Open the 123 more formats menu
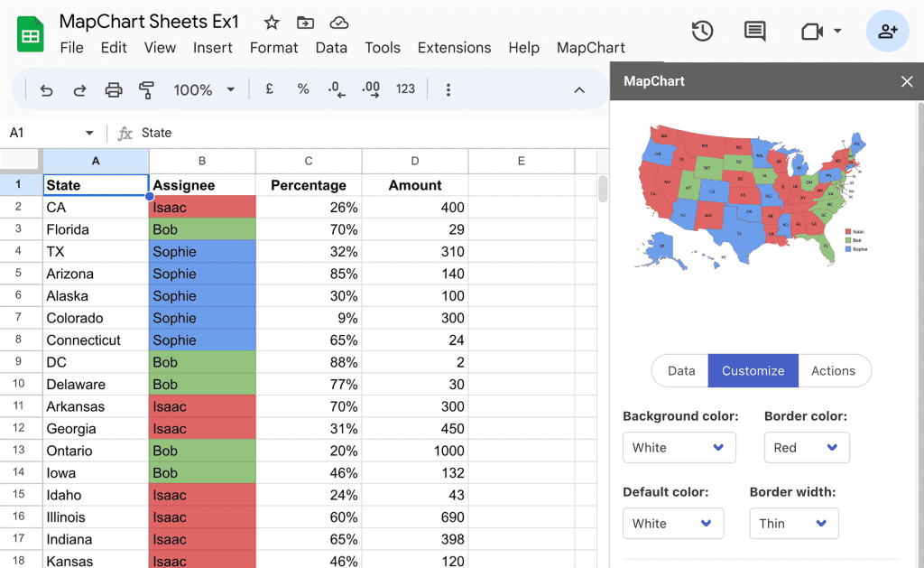 [x=405, y=89]
